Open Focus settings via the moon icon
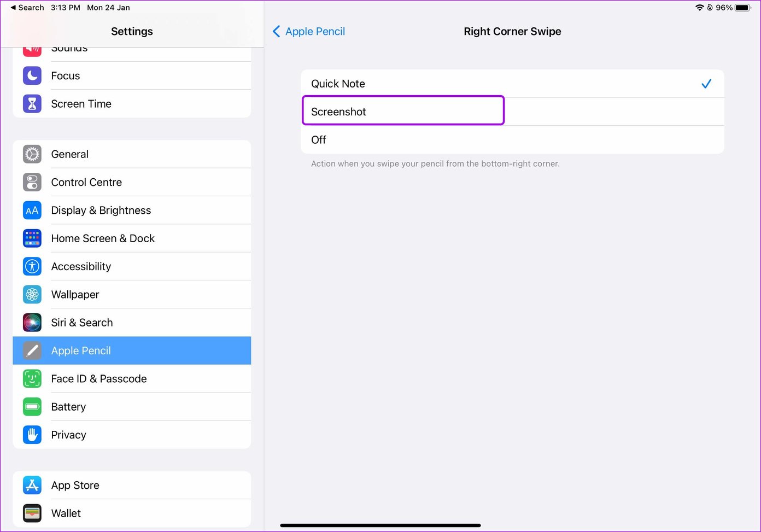Viewport: 761px width, 532px height. point(32,75)
